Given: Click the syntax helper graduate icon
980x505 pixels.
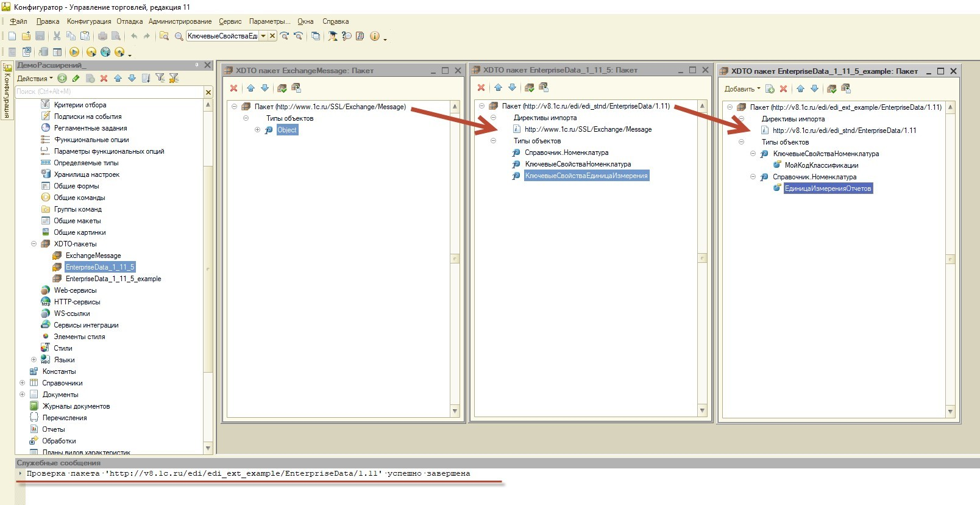Looking at the screenshot, I should pyautogui.click(x=333, y=36).
